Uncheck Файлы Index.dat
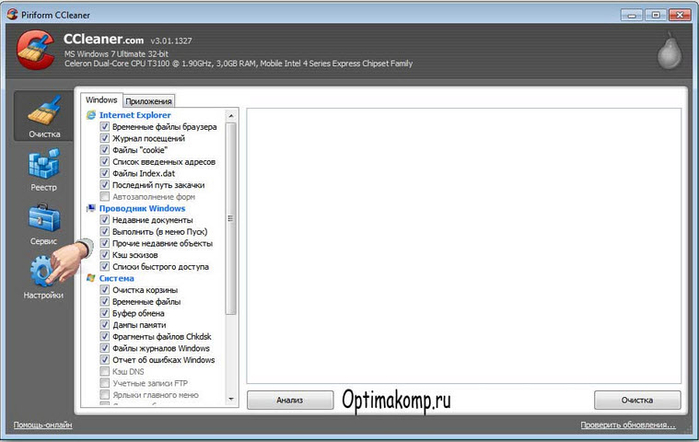The height and width of the screenshot is (442, 699). click(104, 173)
